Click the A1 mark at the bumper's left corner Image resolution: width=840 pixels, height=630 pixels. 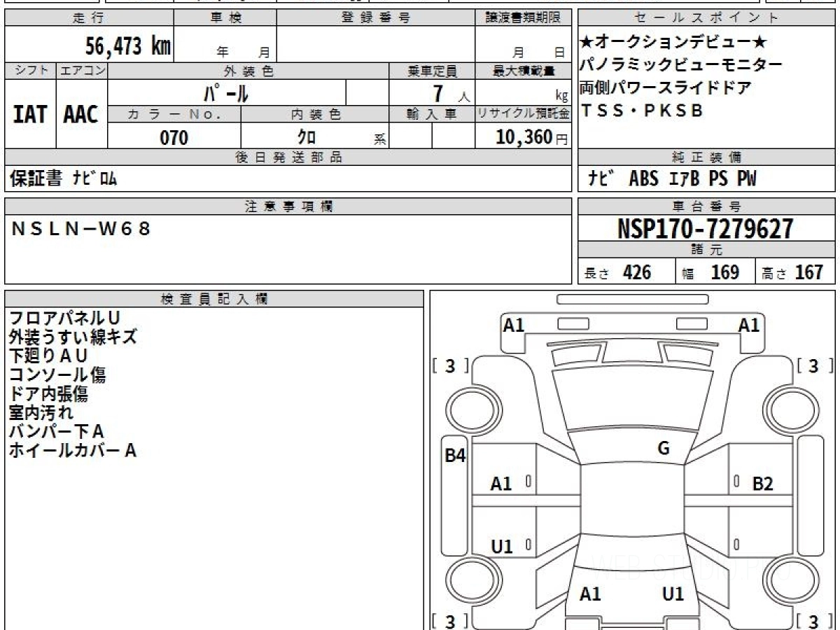click(x=514, y=325)
